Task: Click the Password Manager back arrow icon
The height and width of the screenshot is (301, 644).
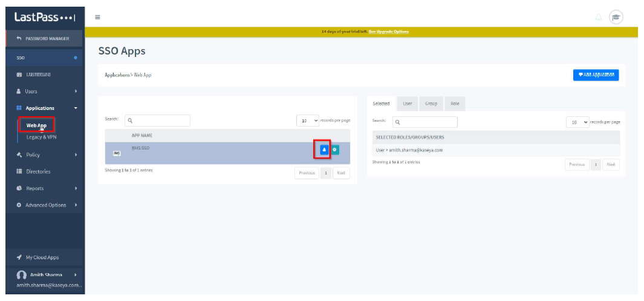Action: [19, 38]
